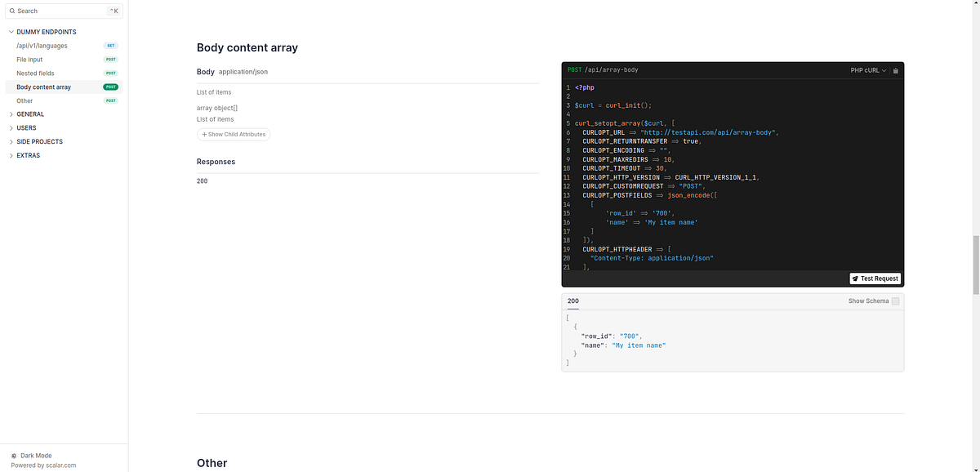Click the Other section heading
The image size is (980, 472).
click(x=212, y=463)
